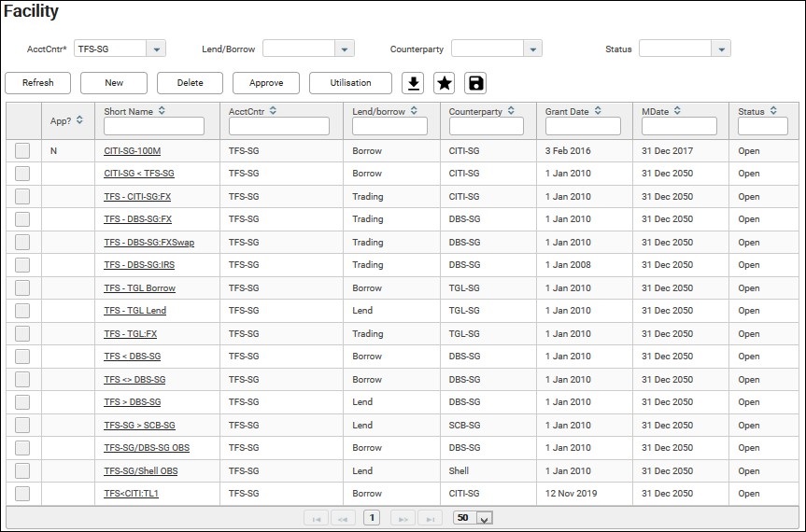Open the TFS - TGL:FX facility link
Screen dimensions: 806x532
(131, 334)
